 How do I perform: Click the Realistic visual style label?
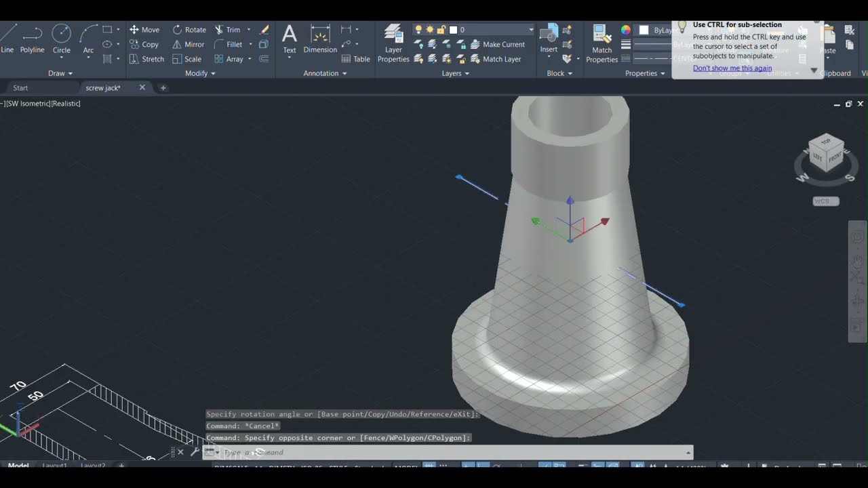[x=67, y=104]
